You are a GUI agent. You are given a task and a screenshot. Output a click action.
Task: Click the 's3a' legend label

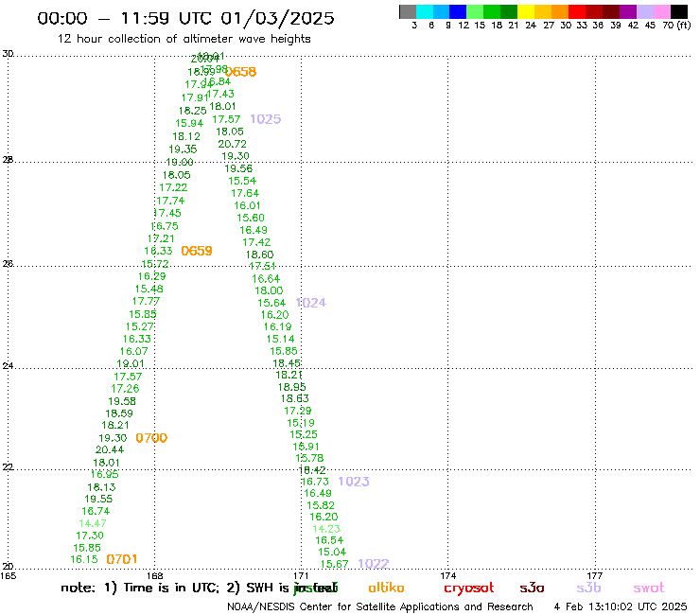pos(532,588)
